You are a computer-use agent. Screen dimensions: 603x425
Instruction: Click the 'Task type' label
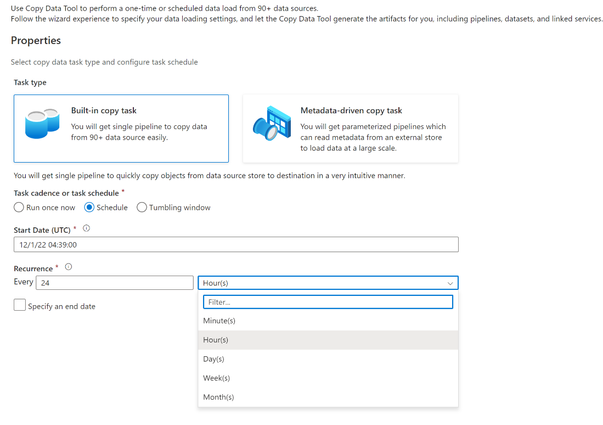pyautogui.click(x=30, y=82)
